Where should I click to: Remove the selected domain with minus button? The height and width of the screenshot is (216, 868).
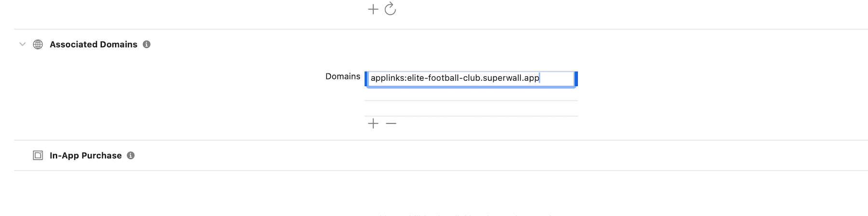click(391, 124)
